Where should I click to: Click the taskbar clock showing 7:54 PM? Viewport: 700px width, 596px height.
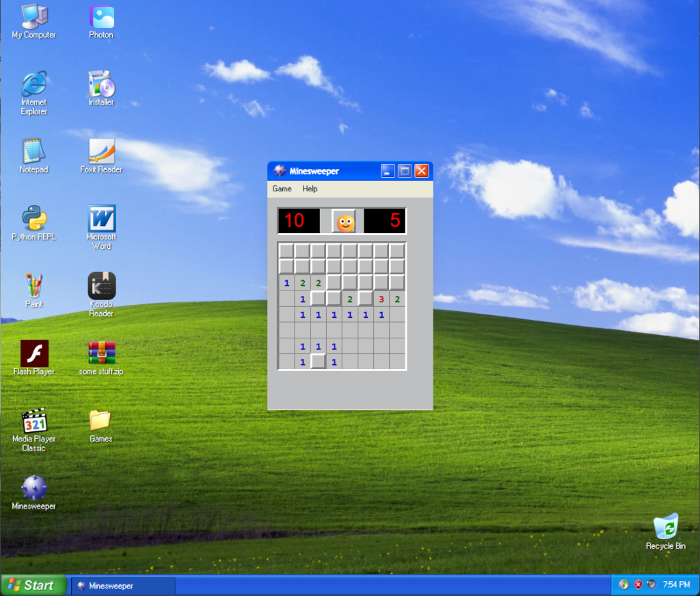coord(676,584)
